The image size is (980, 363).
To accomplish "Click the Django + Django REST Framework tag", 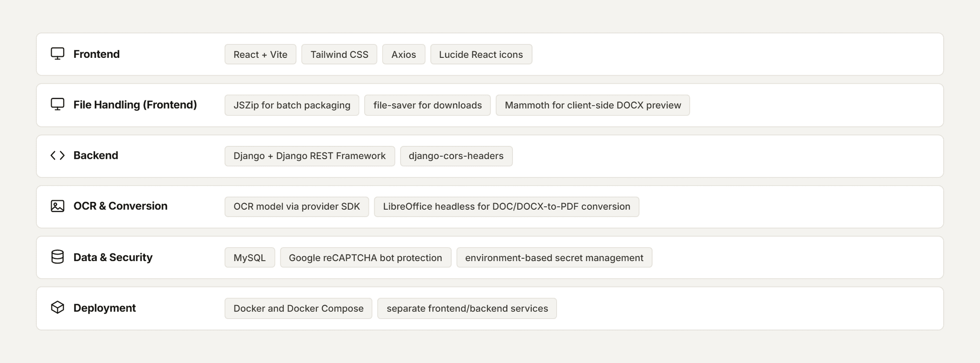I will click(310, 156).
